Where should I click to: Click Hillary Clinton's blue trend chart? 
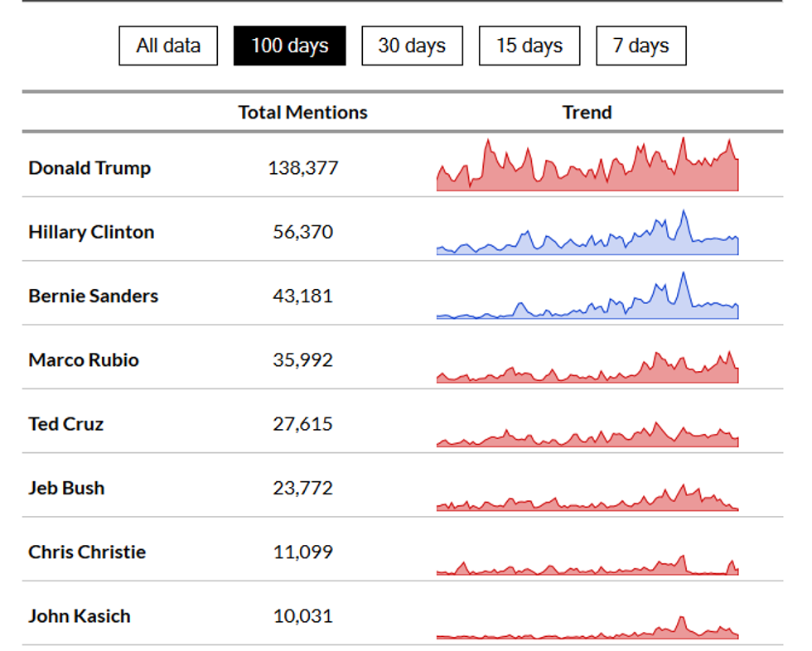[587, 236]
